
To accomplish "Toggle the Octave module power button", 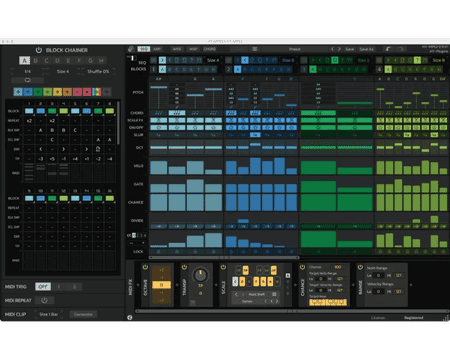I will coord(145,267).
